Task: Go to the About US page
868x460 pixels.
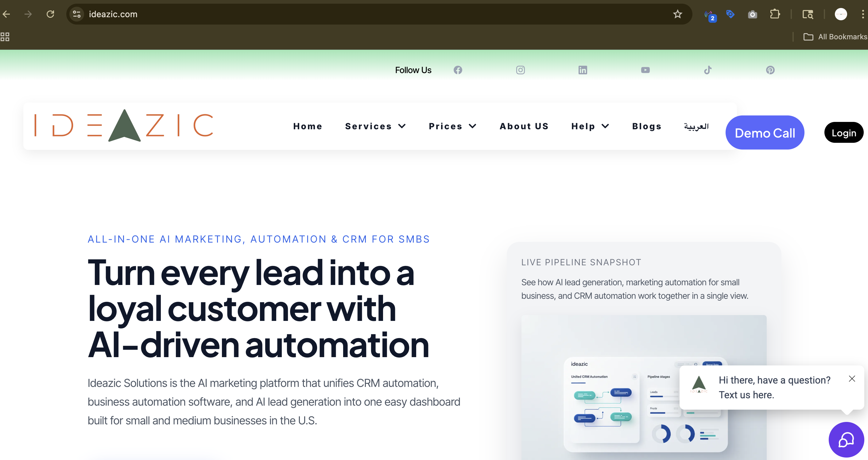Action: (524, 126)
